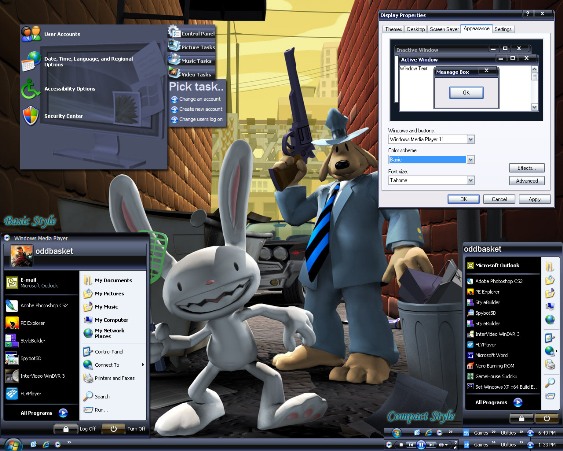Expand the Video Tasks header
This screenshot has height=451, width=563.
pos(191,74)
